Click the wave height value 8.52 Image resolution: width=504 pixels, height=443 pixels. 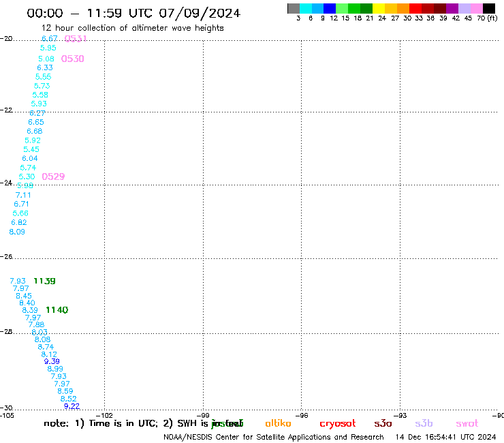[69, 399]
